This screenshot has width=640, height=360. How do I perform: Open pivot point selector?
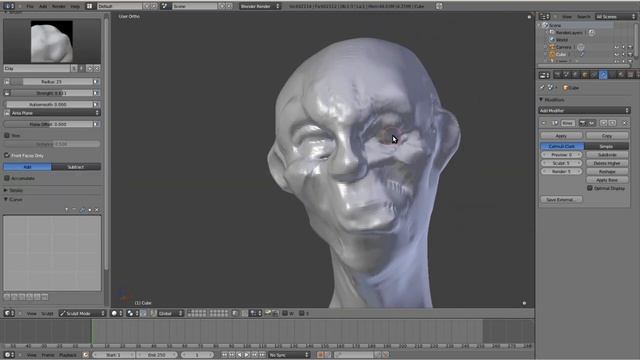(133, 313)
